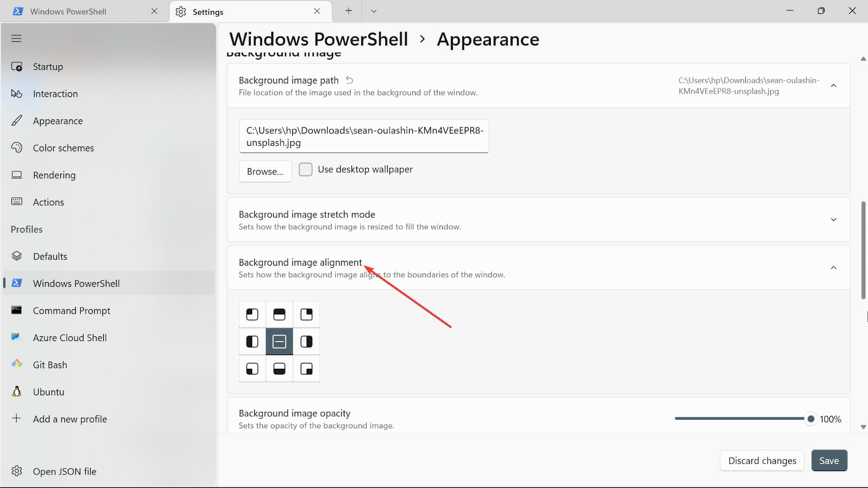Screen dimensions: 868x488
Task: Click the Browse... button
Action: pyautogui.click(x=265, y=171)
